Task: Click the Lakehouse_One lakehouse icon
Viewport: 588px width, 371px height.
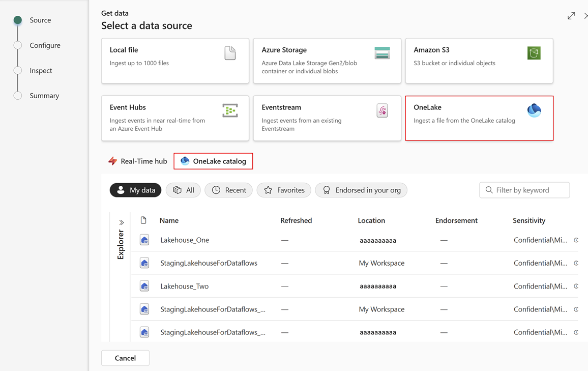Action: (x=144, y=240)
